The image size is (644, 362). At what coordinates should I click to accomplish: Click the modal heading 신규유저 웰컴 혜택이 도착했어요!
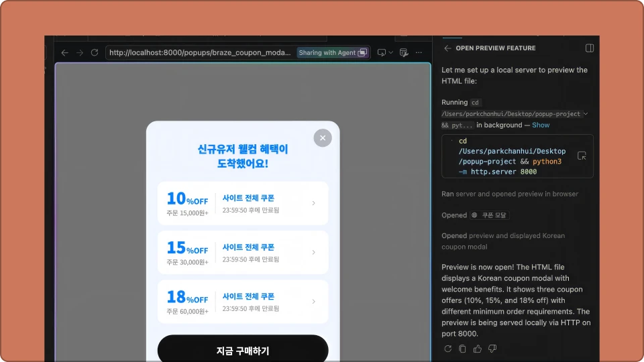[x=243, y=156]
